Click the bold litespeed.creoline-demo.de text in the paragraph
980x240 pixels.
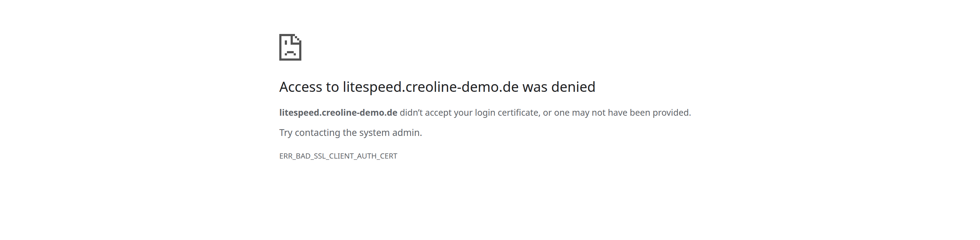click(x=338, y=113)
